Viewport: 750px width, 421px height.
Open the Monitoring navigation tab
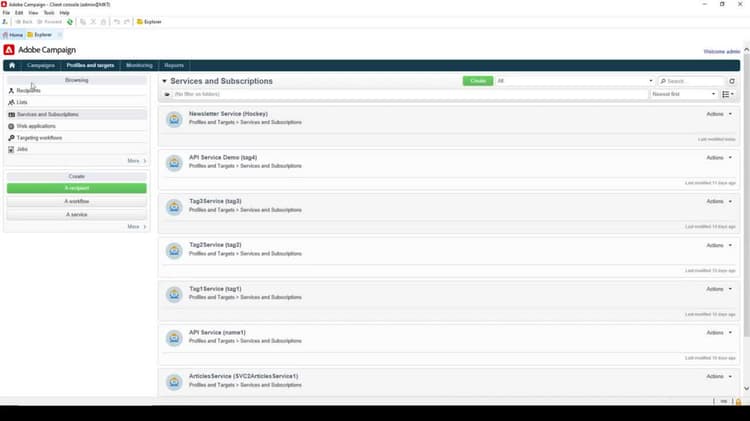point(139,65)
